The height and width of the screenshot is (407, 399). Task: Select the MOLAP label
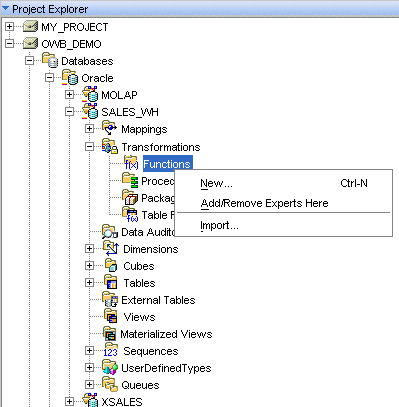[119, 95]
